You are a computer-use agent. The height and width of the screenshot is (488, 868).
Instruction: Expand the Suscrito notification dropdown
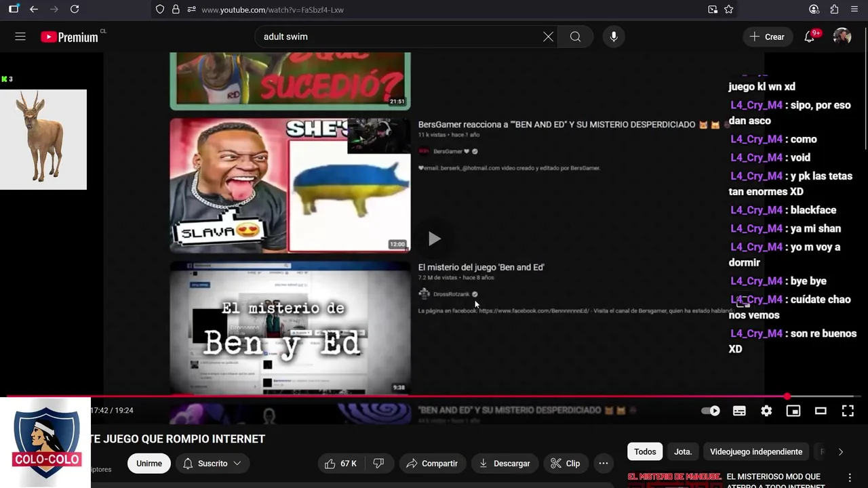(x=213, y=464)
